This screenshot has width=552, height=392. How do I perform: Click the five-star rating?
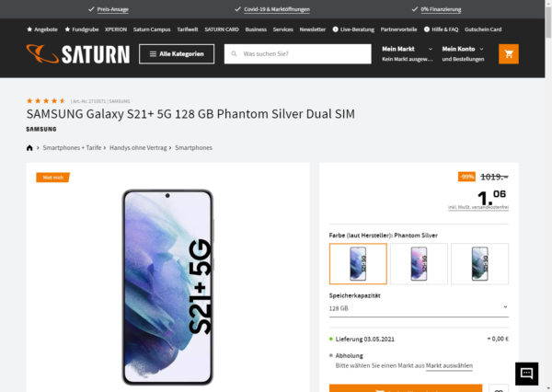coord(45,100)
